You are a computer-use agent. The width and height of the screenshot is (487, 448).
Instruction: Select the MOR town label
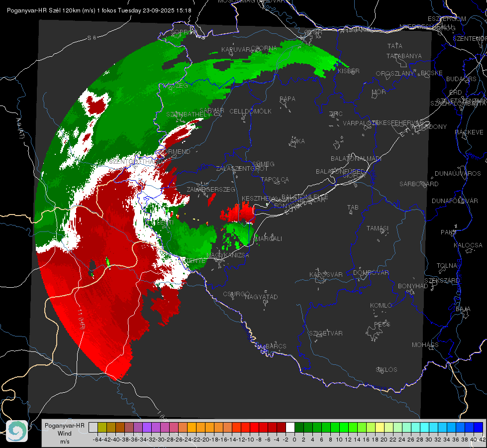(379, 92)
